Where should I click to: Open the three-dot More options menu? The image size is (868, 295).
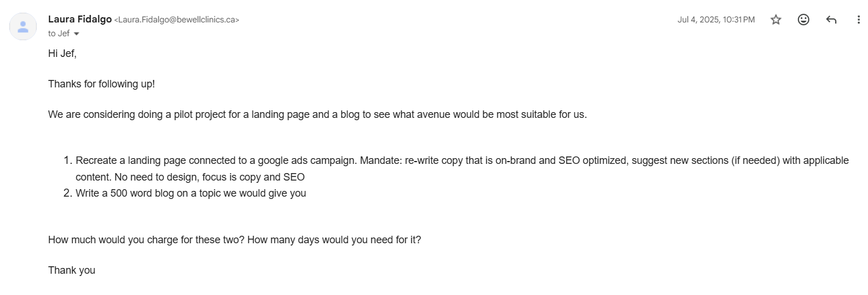tap(858, 20)
